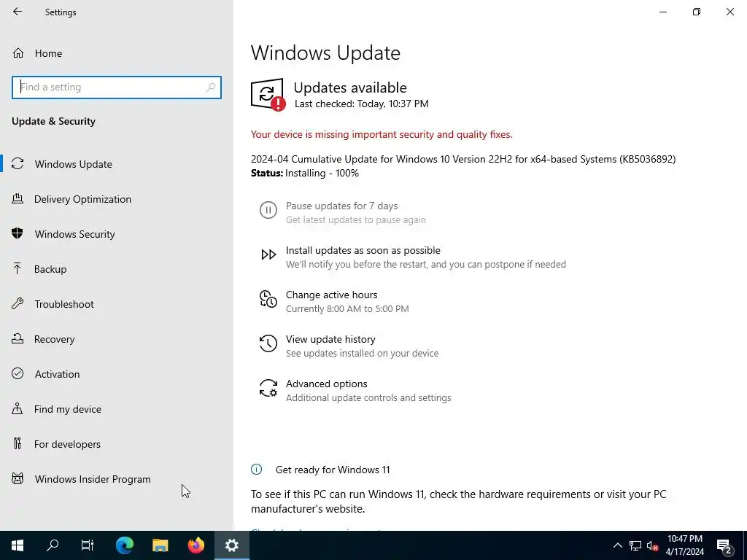Open the Home icon in sidebar
The width and height of the screenshot is (747, 560).
[18, 52]
